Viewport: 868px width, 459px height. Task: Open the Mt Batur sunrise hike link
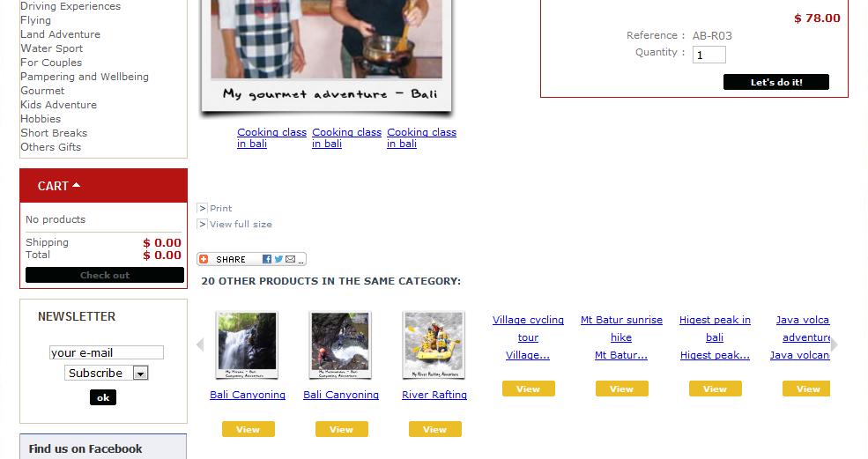(x=621, y=329)
